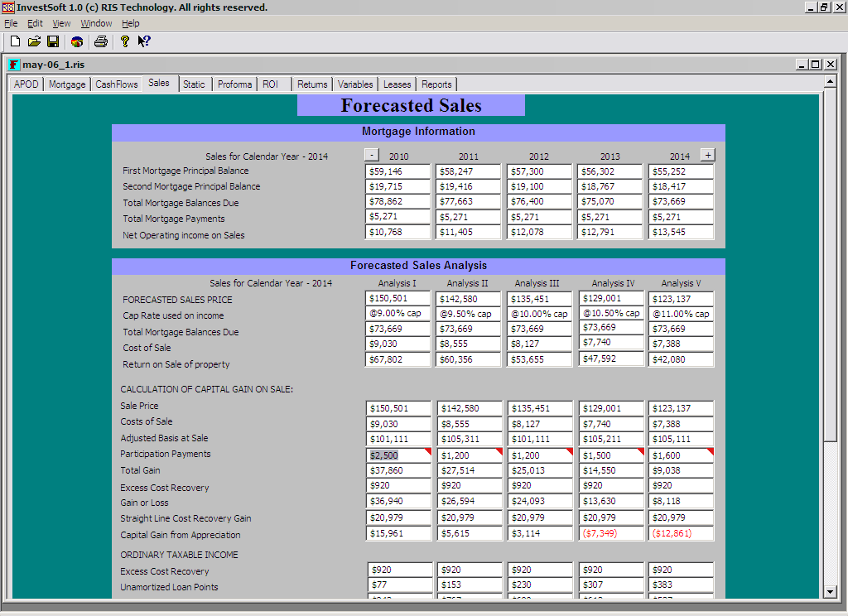Click Participation Payments field for Analysis II

click(470, 455)
